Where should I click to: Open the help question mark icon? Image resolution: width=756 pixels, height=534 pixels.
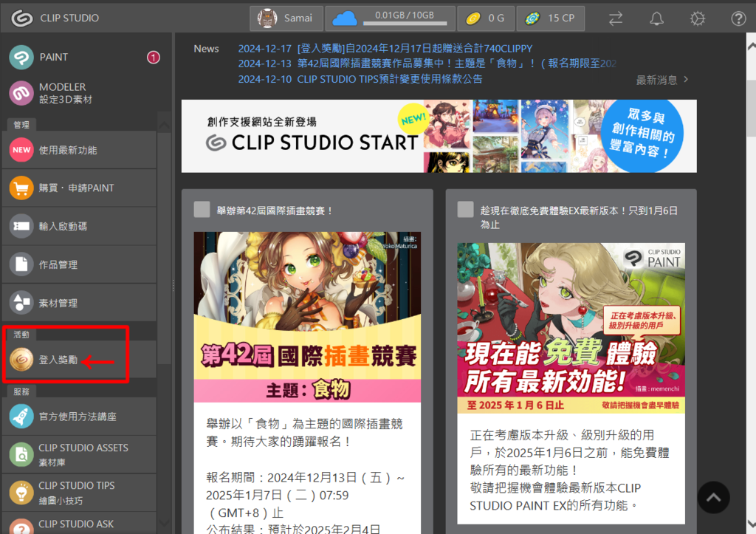[738, 18]
